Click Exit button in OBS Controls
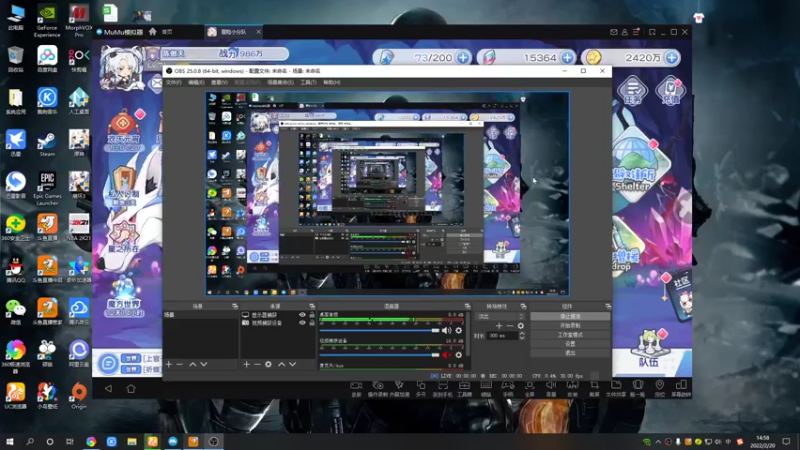800x450 pixels. tap(570, 353)
